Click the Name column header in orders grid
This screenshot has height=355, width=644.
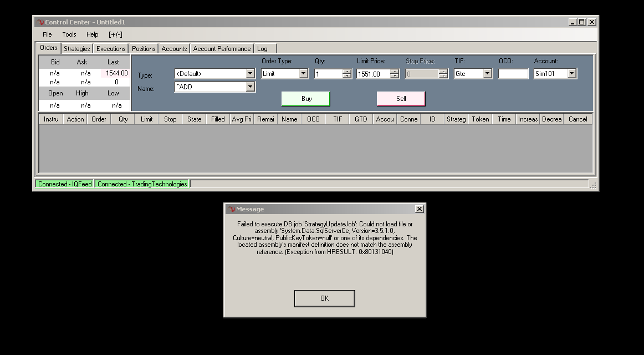click(289, 119)
